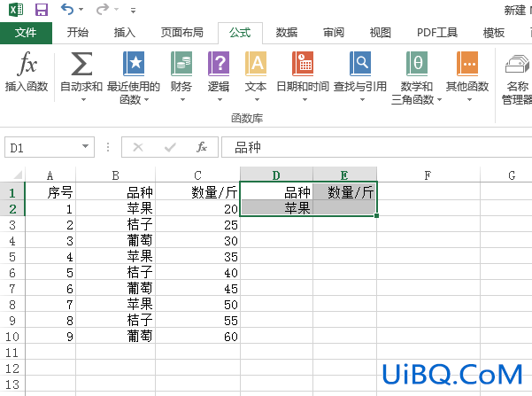The height and width of the screenshot is (396, 532).
Task: Click the fill handle of the selection
Action: (x=376, y=215)
